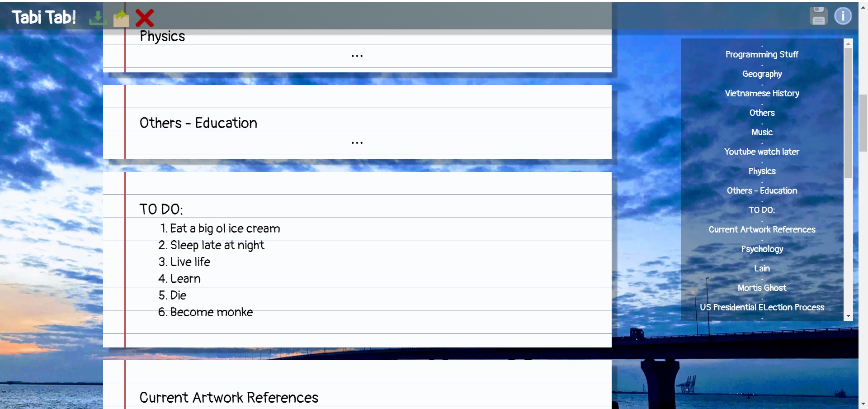
Task: Mark 'Die' task as completed
Action: (178, 295)
